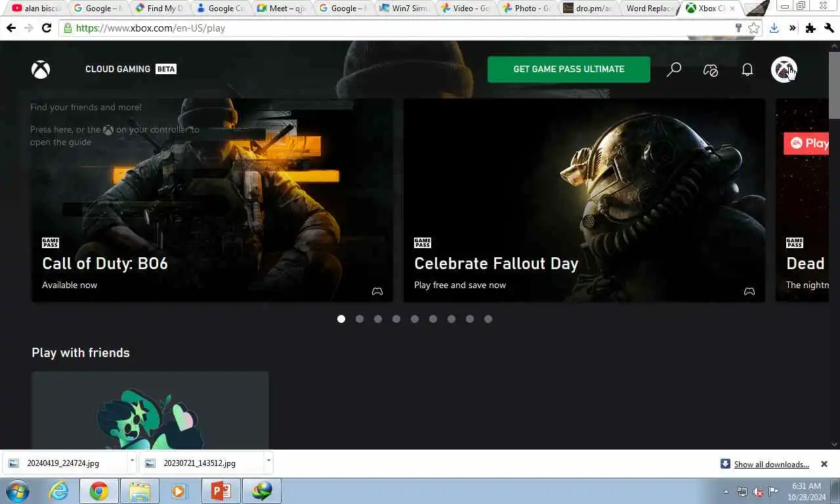This screenshot has width=840, height=504.
Task: Click the Game Pass badge on Fallout card
Action: 423,243
